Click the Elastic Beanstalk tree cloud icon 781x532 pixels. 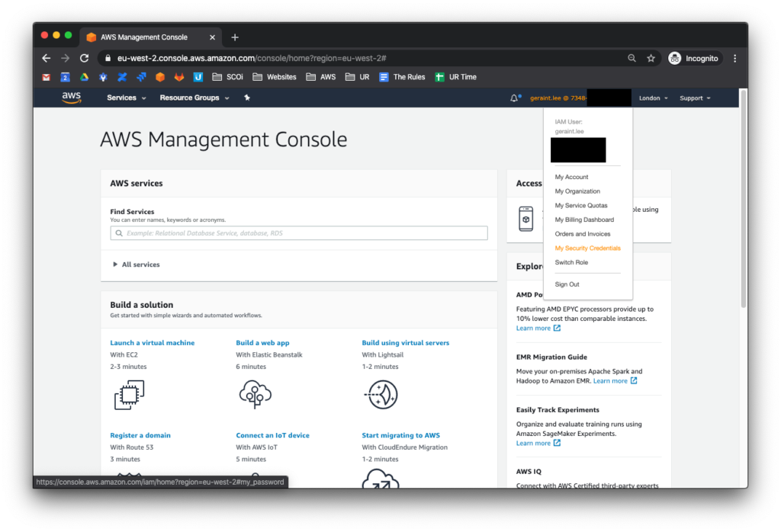click(x=255, y=395)
